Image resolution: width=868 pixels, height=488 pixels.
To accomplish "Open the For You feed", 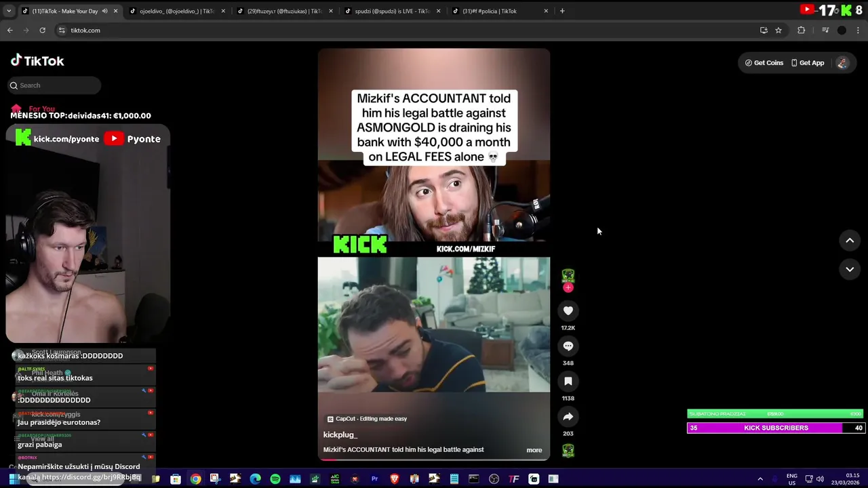I will [x=33, y=108].
